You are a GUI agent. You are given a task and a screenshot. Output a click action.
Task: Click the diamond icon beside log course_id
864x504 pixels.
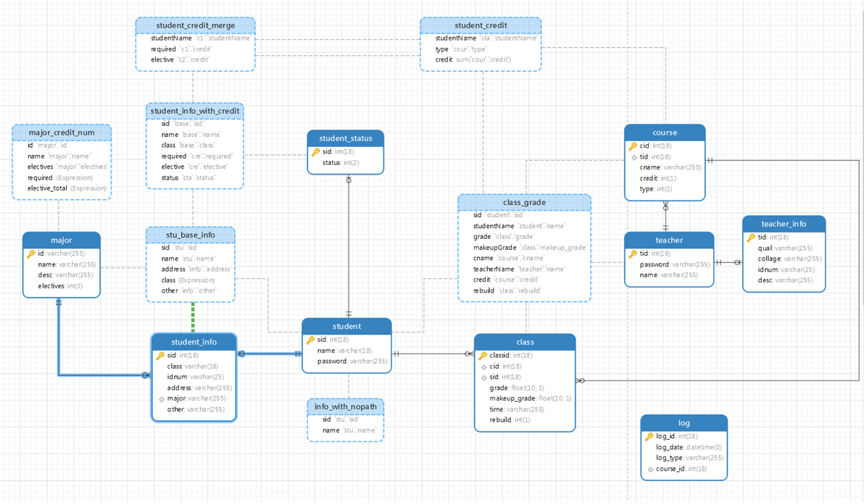point(651,469)
